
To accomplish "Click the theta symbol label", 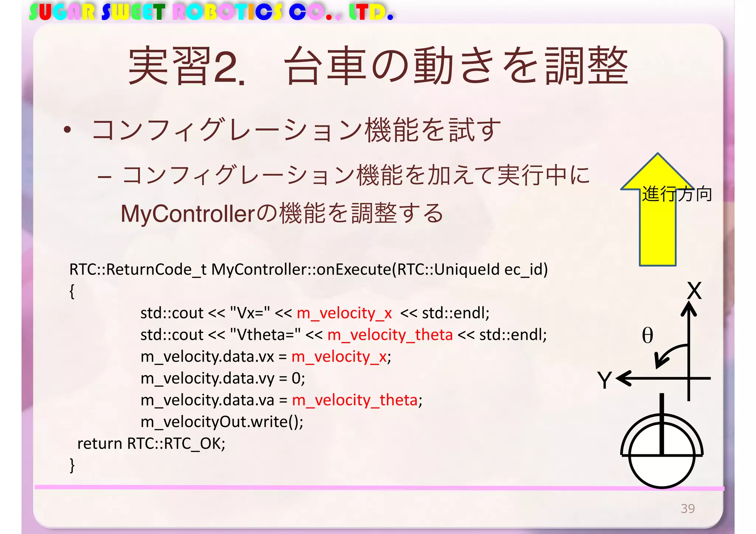I will [x=647, y=335].
